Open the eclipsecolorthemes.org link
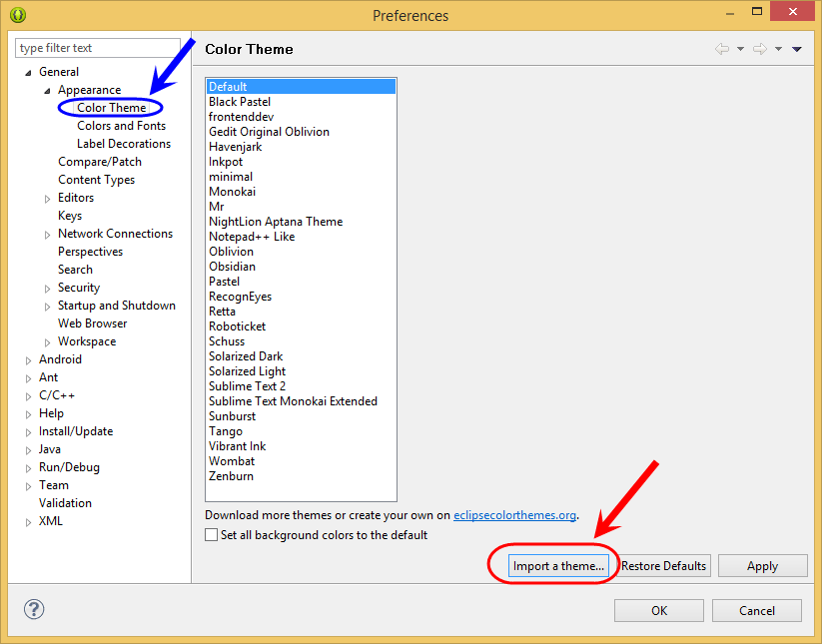Screen dimensions: 822x644 514,515
